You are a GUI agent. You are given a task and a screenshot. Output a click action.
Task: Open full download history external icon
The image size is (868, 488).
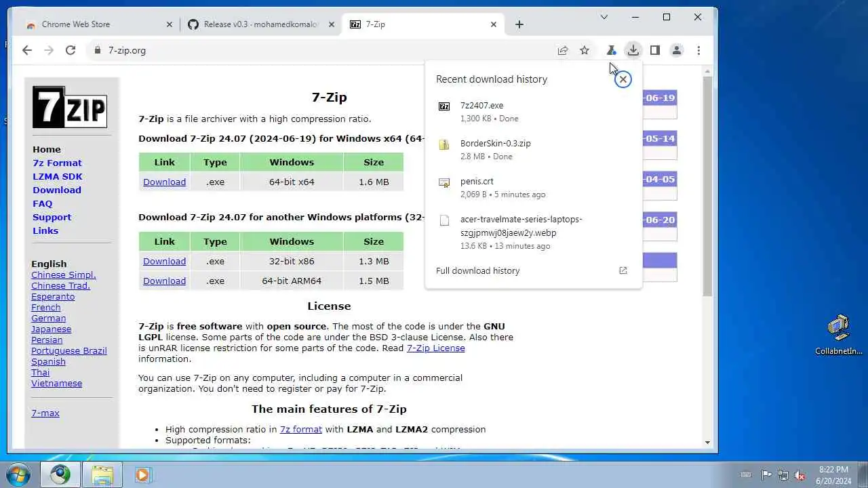[x=623, y=270]
